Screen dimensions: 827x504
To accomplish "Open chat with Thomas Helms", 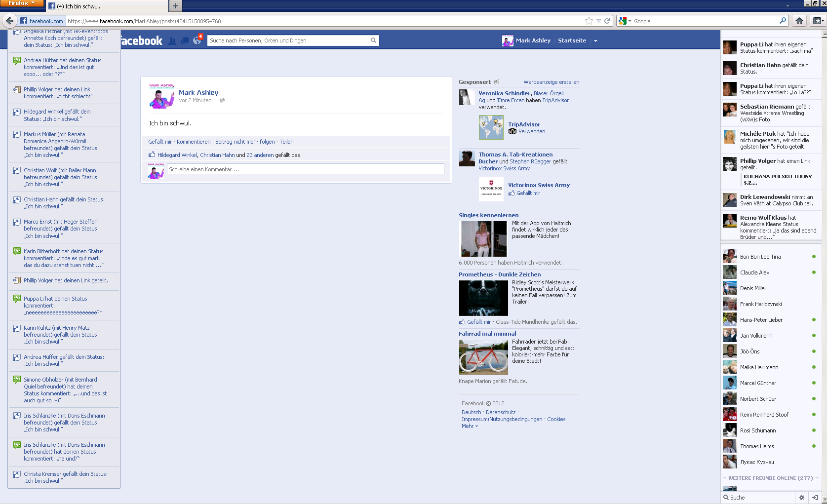I will pos(770,446).
